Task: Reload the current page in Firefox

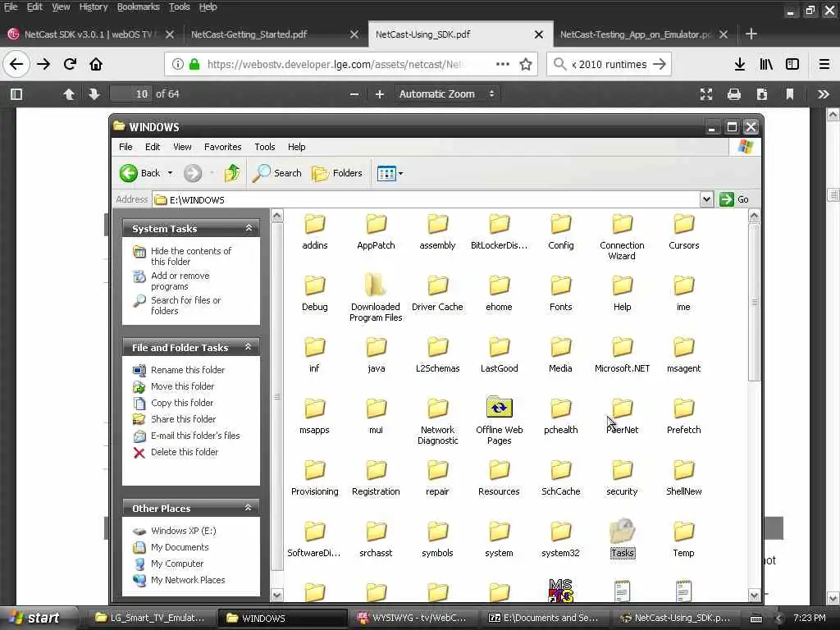Action: coord(70,64)
